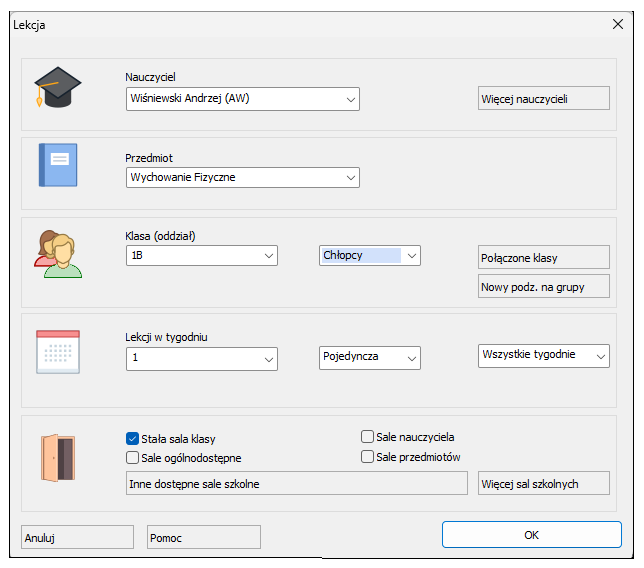Uncheck Stała sala klasy checkbox

coord(132,439)
